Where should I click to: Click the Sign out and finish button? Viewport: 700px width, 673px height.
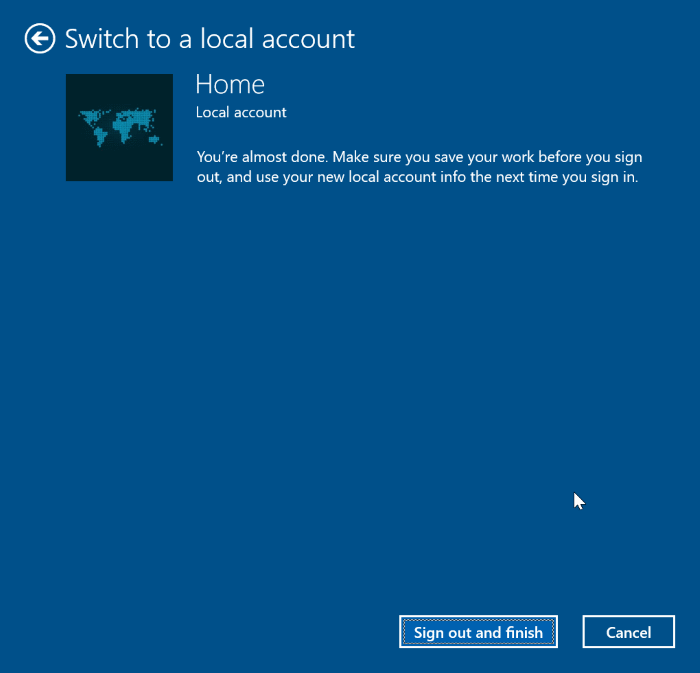click(478, 631)
